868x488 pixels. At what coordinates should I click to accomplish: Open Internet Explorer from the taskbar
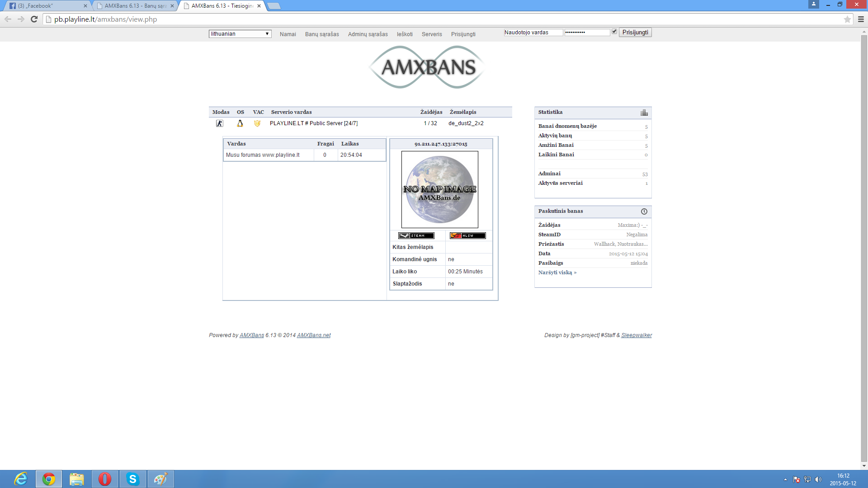pos(21,479)
